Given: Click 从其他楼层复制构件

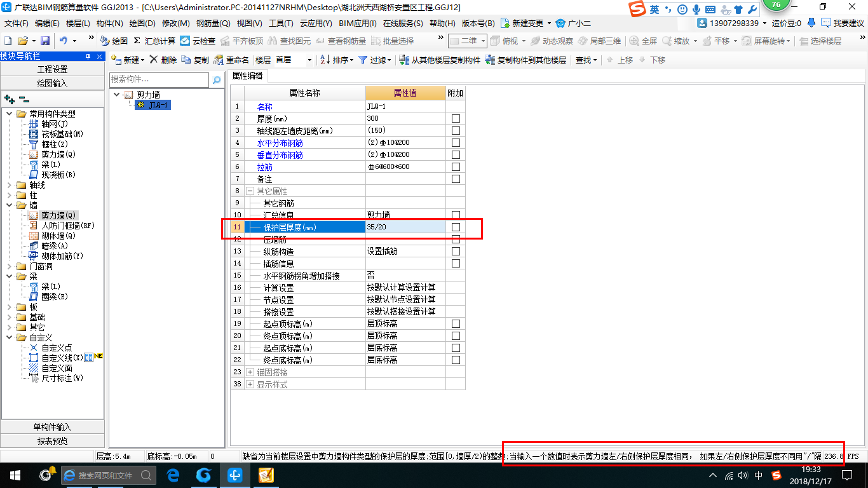Looking at the screenshot, I should tap(440, 60).
